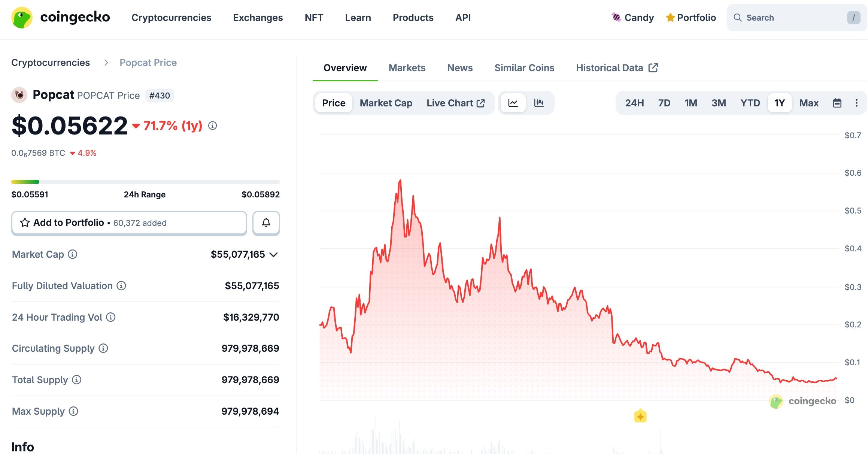Click the bell icon to set price alert

(x=266, y=223)
